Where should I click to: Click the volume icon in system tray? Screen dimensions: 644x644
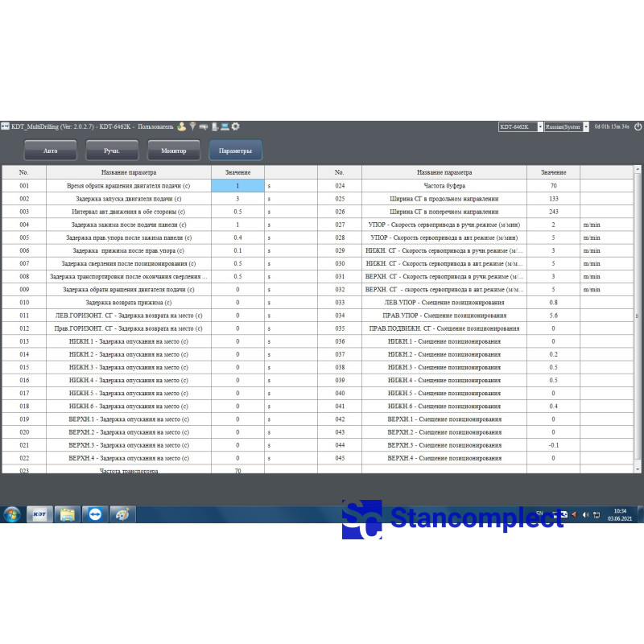tap(586, 514)
